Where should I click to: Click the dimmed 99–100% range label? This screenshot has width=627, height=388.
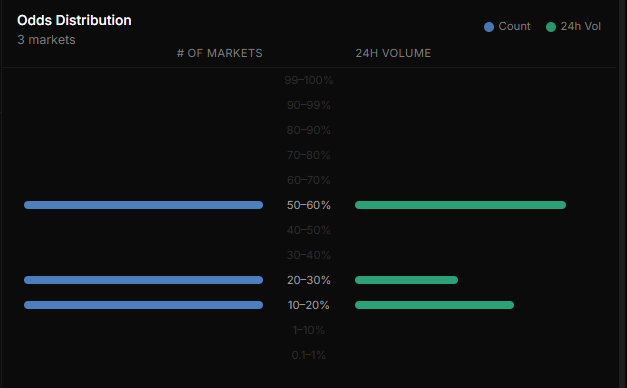[309, 80]
